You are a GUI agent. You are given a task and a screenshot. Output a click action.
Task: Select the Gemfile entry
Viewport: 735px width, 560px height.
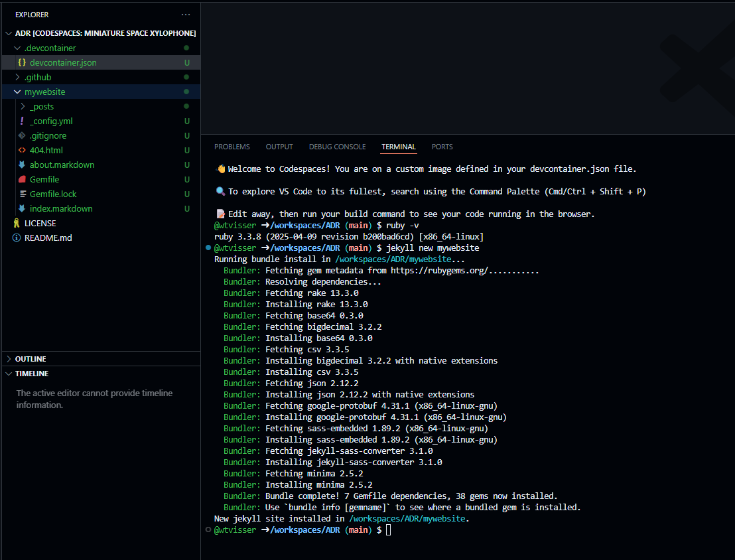44,179
